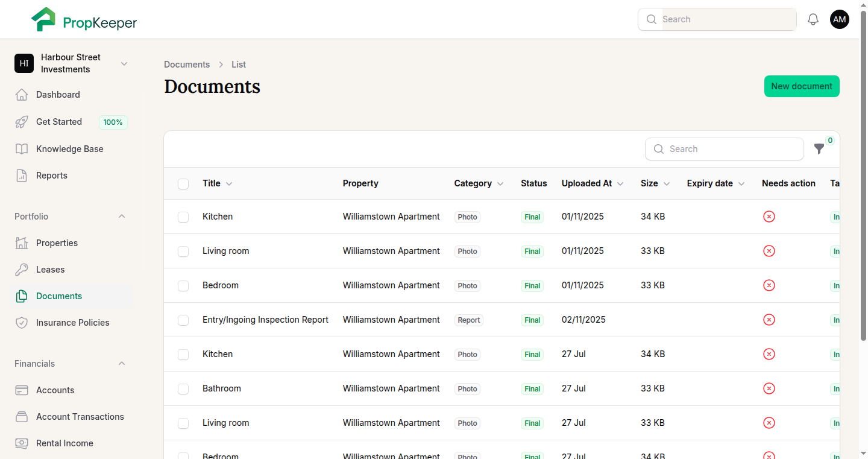Click needs-action X icon for 01/11/2025 Kitchen

tap(769, 217)
